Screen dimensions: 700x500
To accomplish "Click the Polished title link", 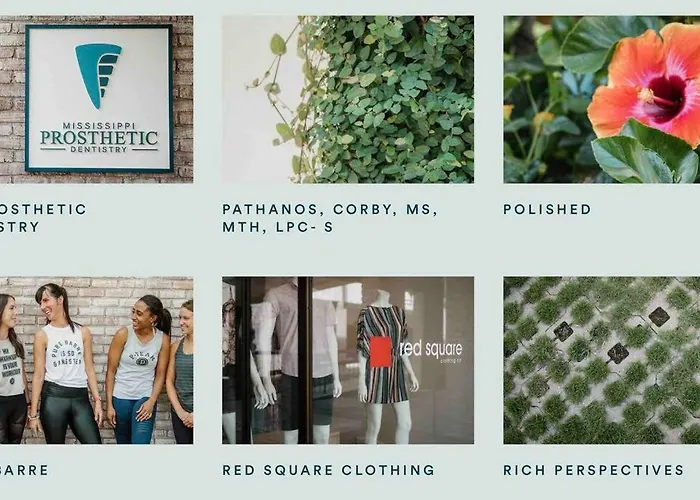I will click(547, 209).
